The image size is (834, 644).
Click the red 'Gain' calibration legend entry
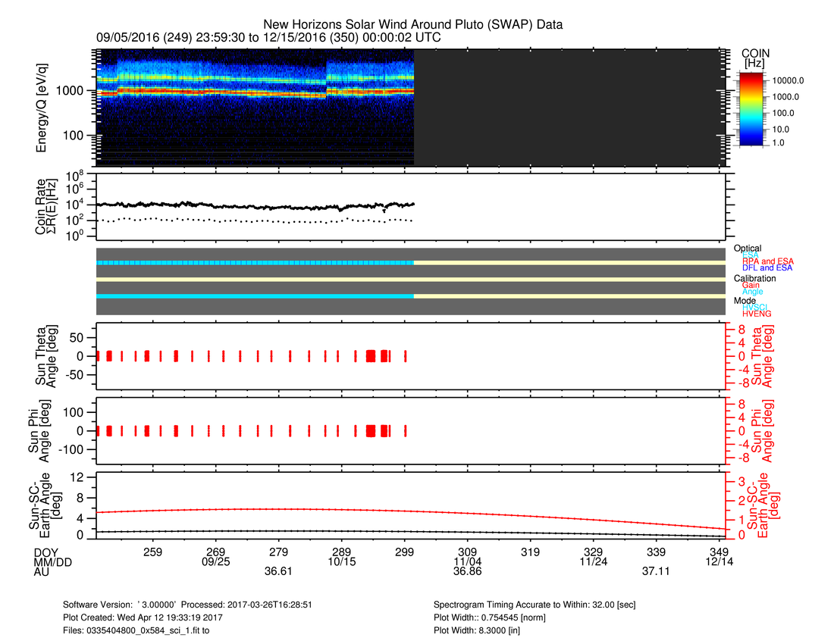(751, 285)
